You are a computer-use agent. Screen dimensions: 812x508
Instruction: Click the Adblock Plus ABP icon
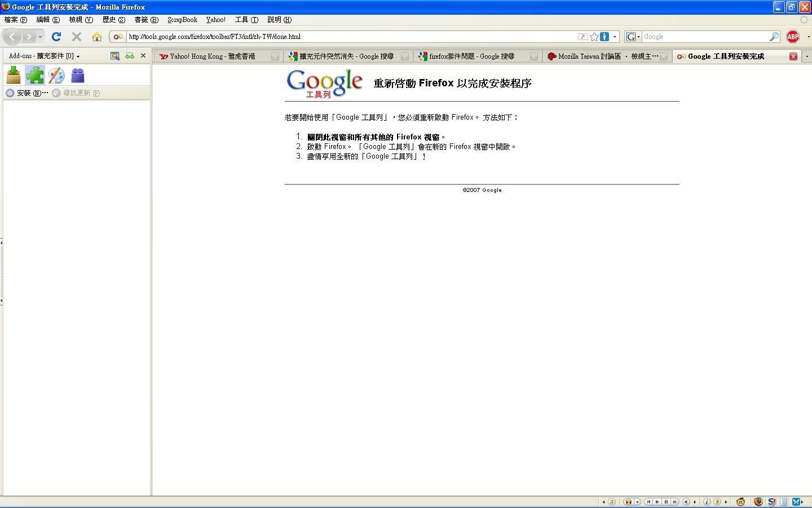[793, 37]
